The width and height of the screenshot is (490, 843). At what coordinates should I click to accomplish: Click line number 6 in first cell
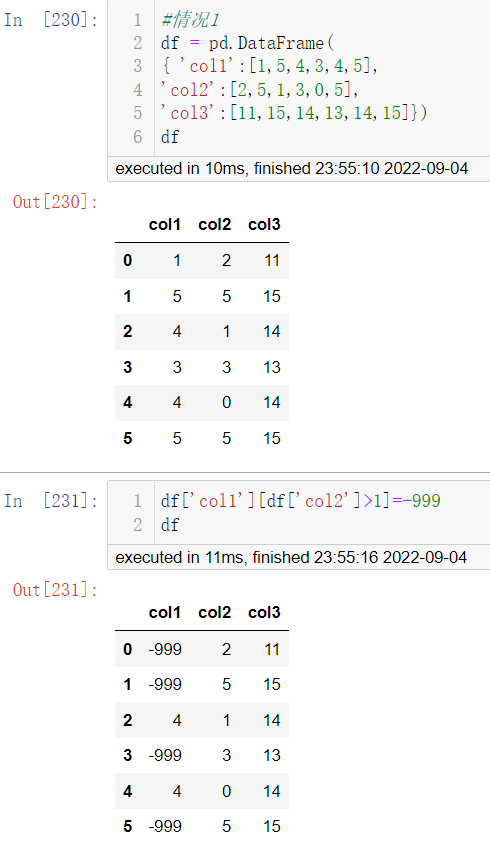(138, 137)
